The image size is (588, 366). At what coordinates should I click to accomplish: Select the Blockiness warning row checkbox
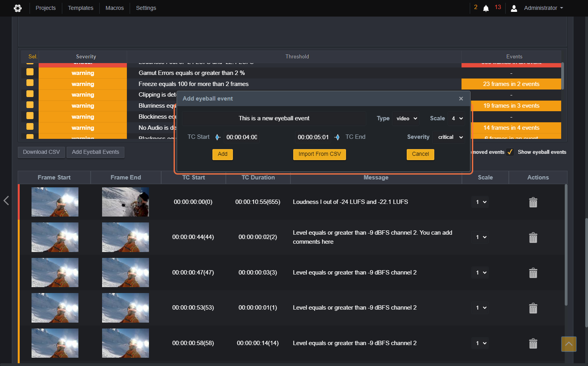[x=30, y=116]
